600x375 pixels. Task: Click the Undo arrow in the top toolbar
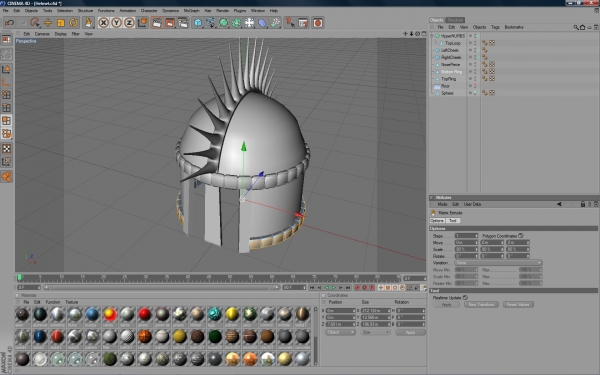(10, 23)
